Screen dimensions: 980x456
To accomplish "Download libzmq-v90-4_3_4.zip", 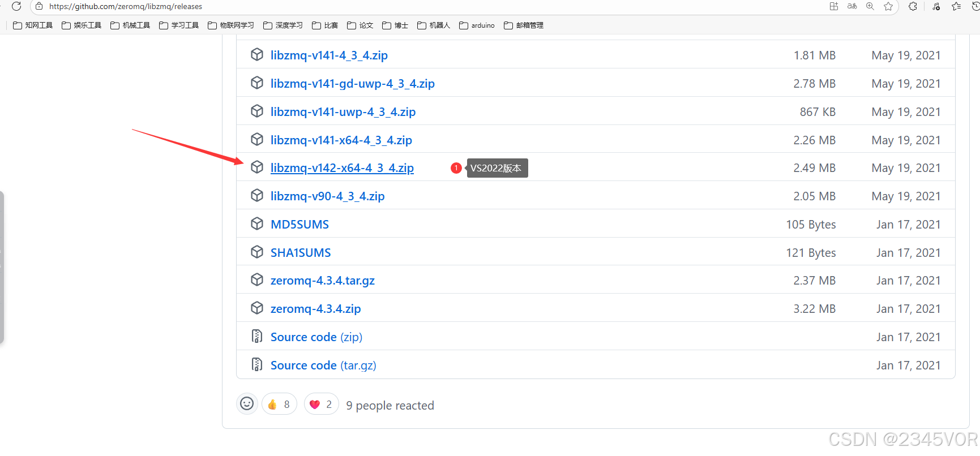I will (328, 196).
